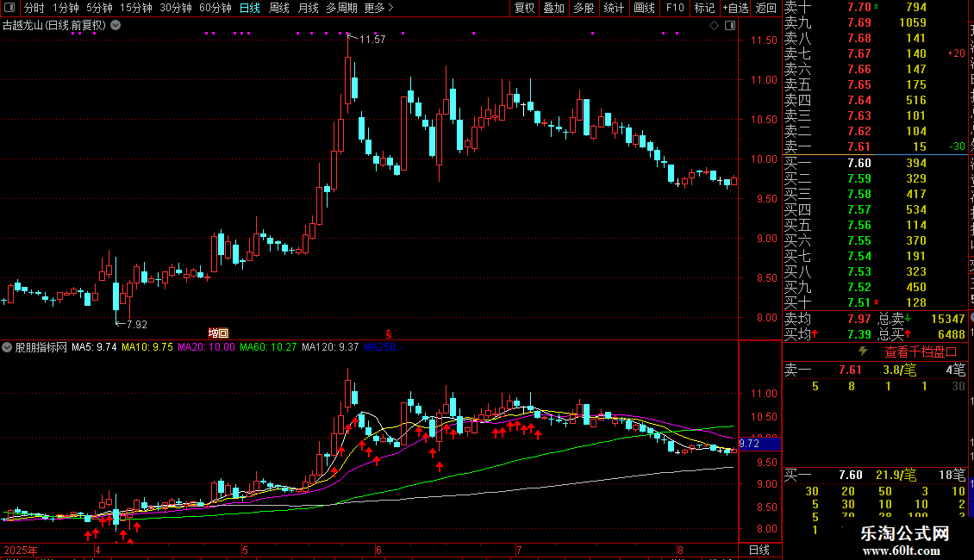Click the MA60: 10.27 value

point(268,347)
